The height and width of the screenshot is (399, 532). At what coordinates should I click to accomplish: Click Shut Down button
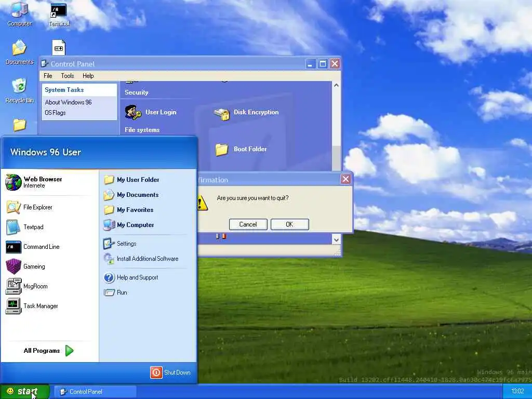click(x=170, y=373)
